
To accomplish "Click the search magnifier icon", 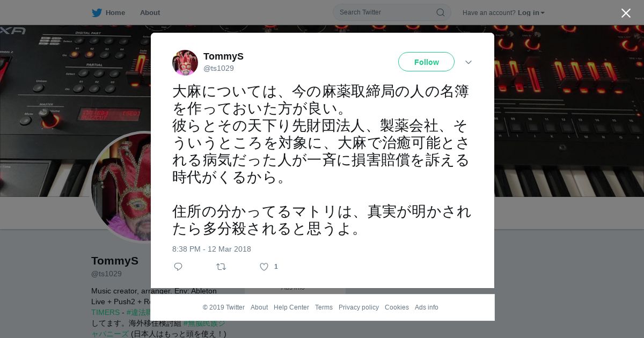I will [440, 12].
